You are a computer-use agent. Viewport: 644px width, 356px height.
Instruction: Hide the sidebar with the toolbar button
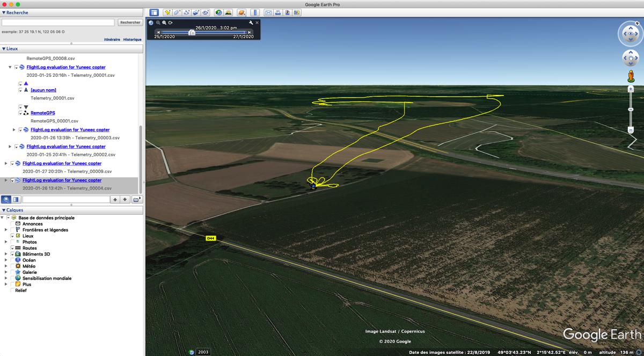pyautogui.click(x=154, y=12)
